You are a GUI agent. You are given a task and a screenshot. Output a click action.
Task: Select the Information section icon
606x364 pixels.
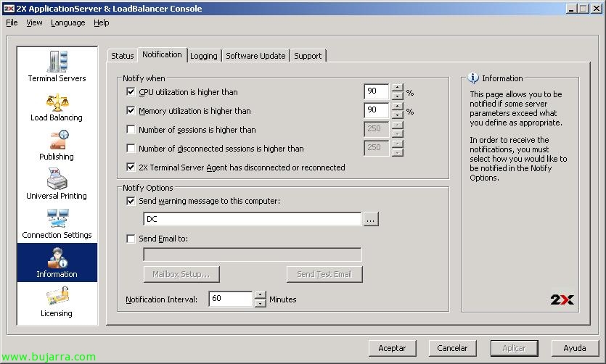click(x=57, y=258)
